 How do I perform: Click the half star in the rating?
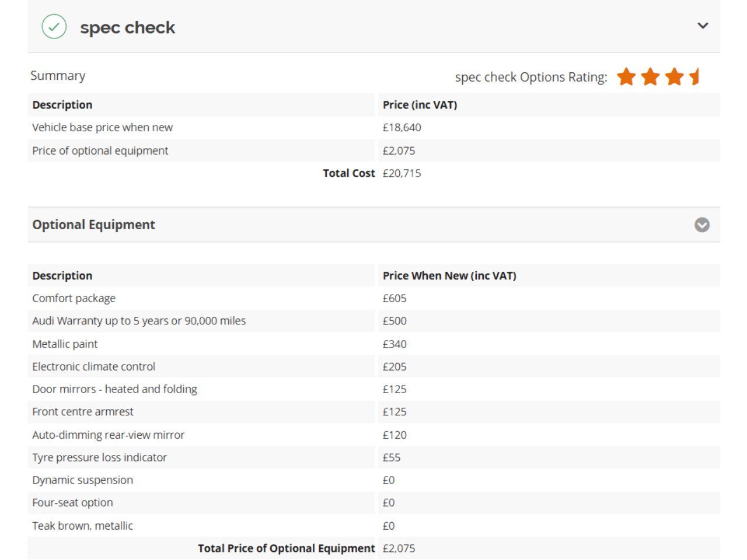(695, 76)
